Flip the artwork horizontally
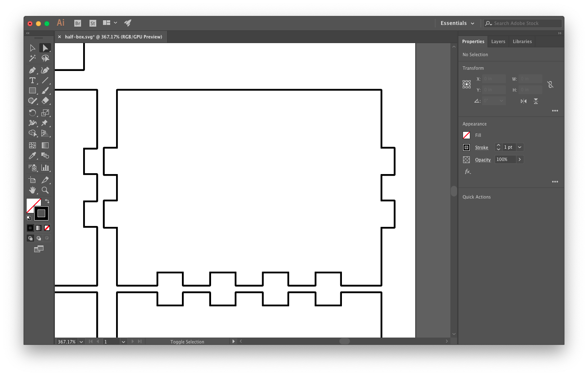 (x=523, y=101)
